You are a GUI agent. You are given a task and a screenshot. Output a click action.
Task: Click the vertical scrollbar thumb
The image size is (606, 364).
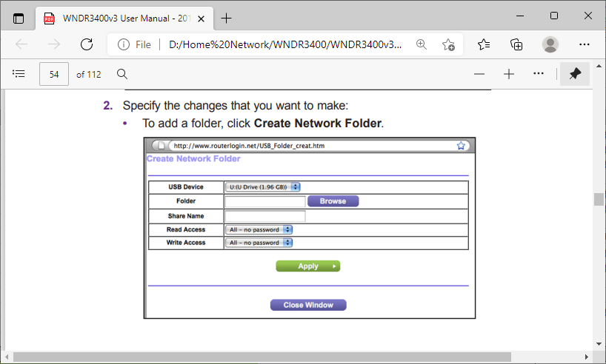(x=599, y=200)
